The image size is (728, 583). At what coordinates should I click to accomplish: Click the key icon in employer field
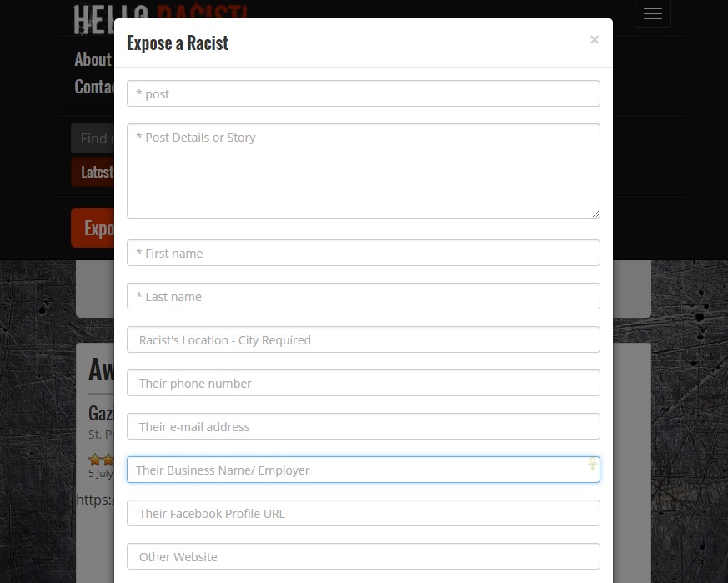(x=593, y=465)
